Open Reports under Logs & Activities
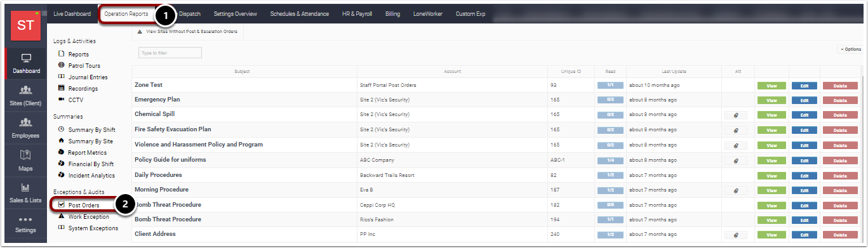The image size is (868, 248). (74, 55)
